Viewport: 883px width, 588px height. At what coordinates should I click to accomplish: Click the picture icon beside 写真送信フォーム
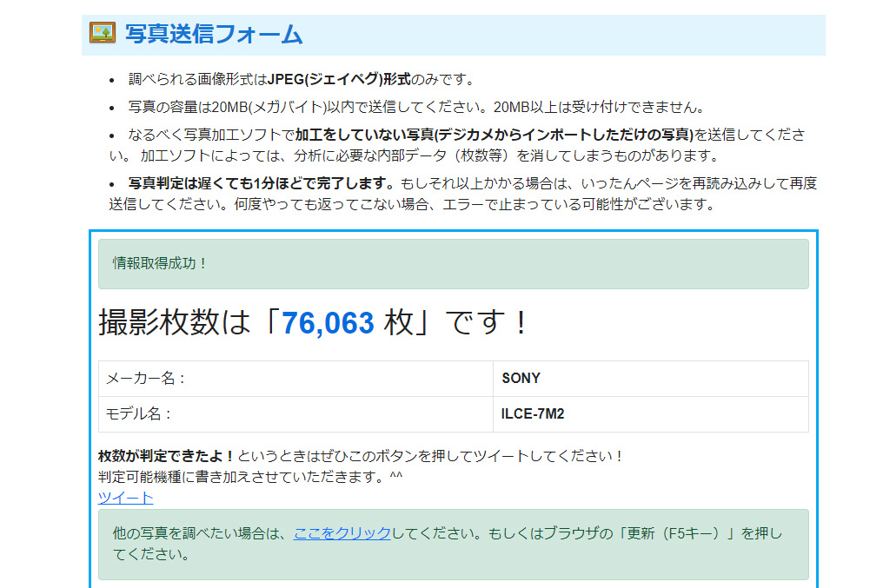103,33
